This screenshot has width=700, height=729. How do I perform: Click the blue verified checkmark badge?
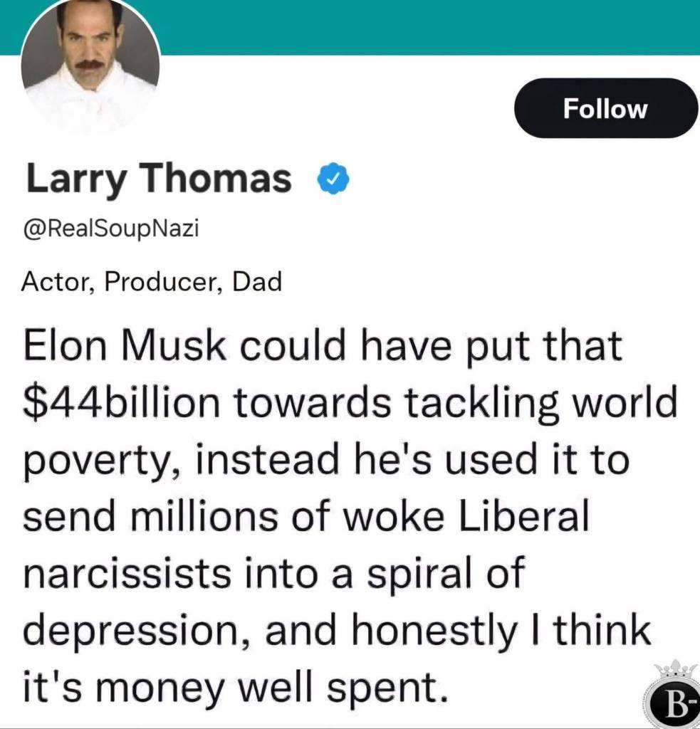(333, 179)
